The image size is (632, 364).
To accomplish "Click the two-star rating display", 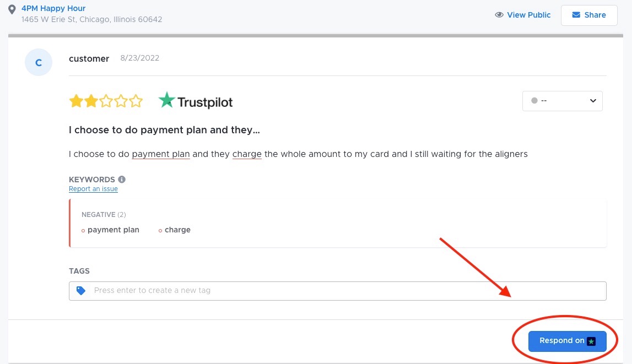I will 106,101.
